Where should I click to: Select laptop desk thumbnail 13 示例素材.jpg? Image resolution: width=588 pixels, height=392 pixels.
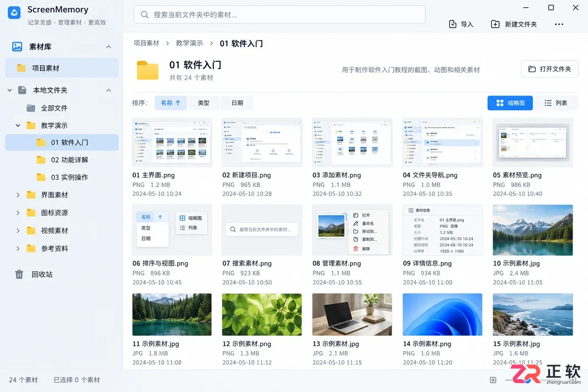point(352,314)
